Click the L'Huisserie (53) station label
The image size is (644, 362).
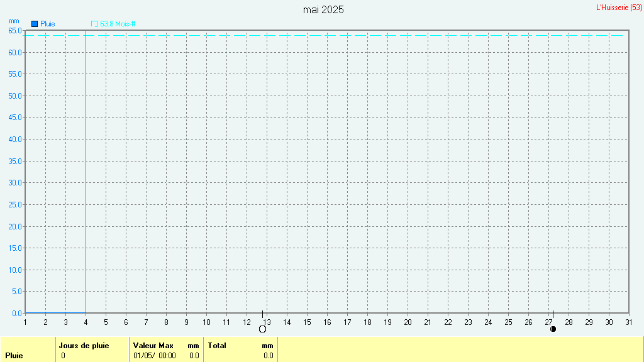click(x=619, y=8)
